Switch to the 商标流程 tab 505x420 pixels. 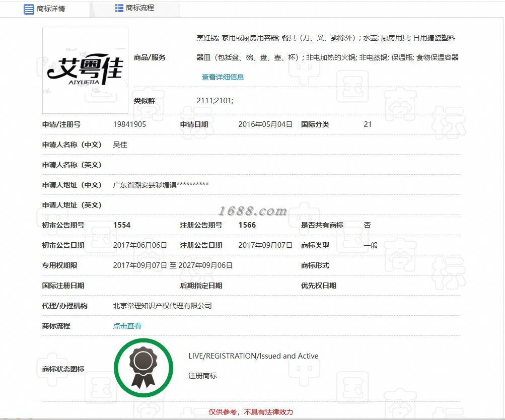coord(134,8)
